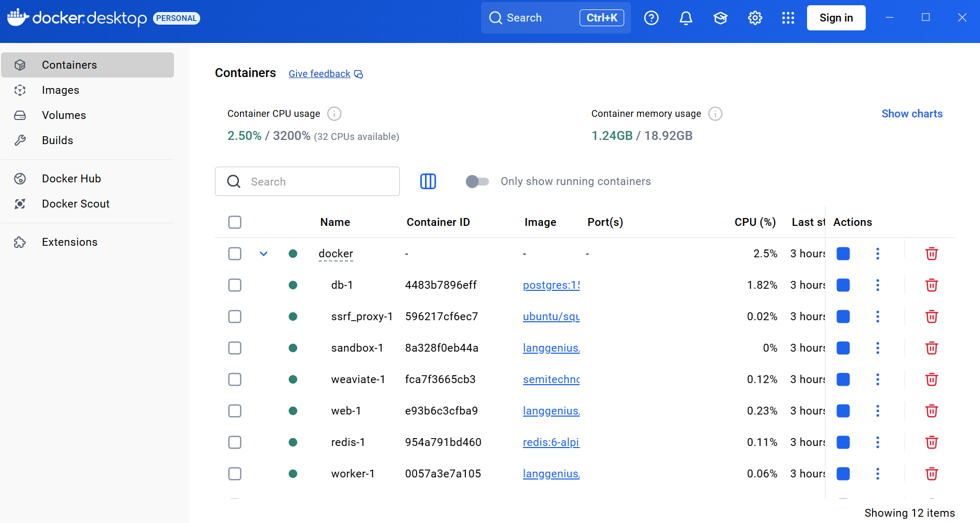The height and width of the screenshot is (523, 980).
Task: Open the help question mark icon
Action: (x=651, y=18)
